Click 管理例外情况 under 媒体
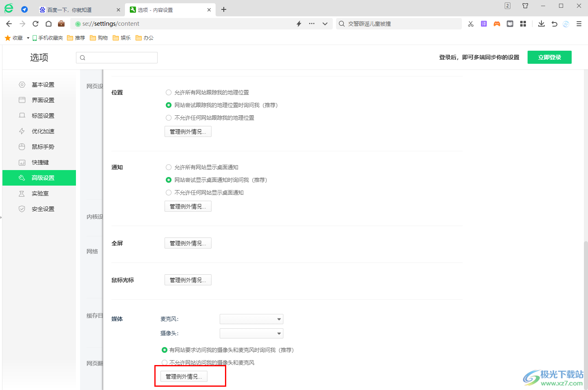Screen dimensions: 588x390 tap(184, 377)
